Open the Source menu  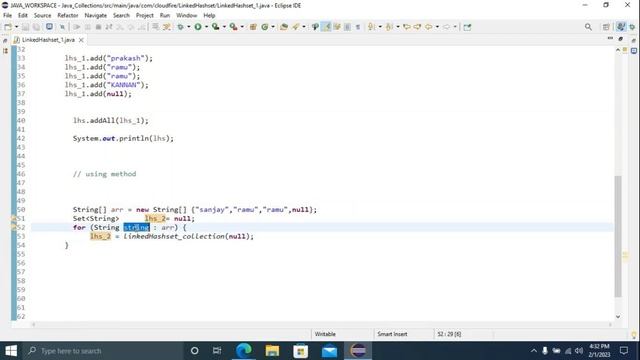point(42,15)
